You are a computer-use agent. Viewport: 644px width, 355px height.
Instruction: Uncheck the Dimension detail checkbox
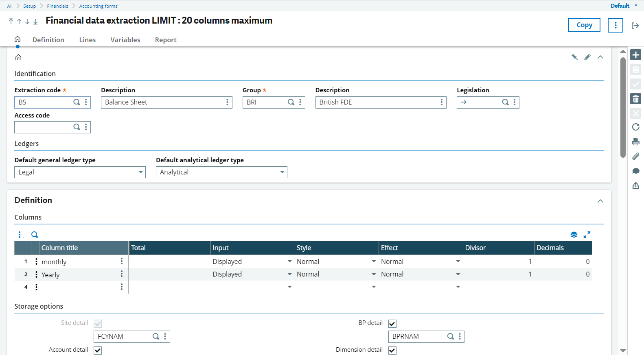pyautogui.click(x=392, y=351)
